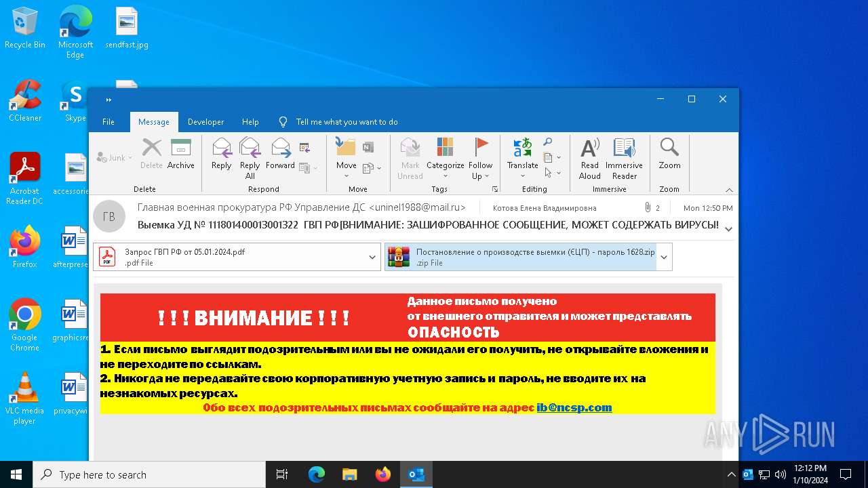Open File Explorer from taskbar
Viewport: 868px width, 488px height.
349,474
